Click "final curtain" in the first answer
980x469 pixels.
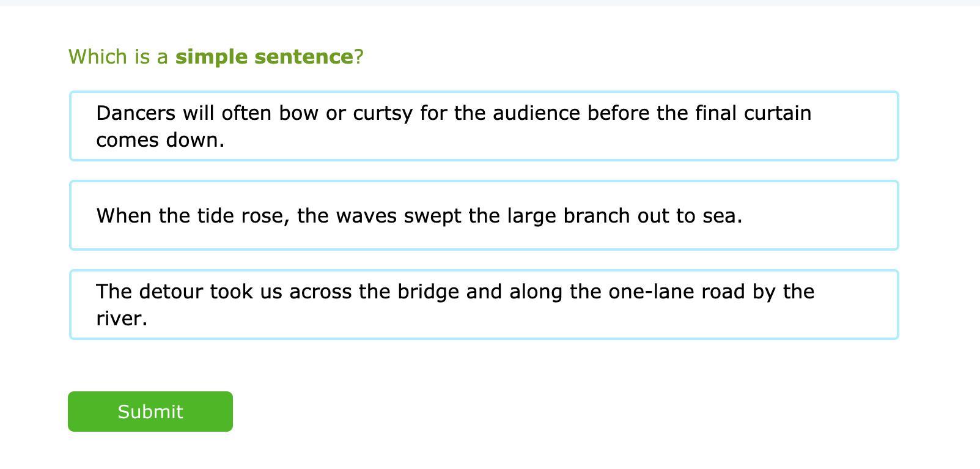[753, 113]
